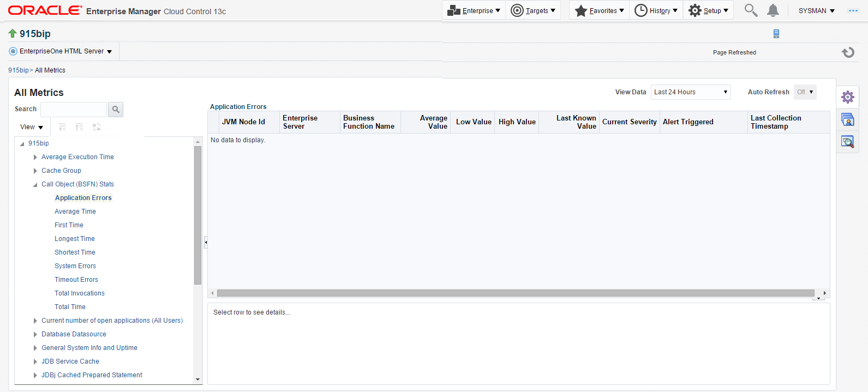The height and width of the screenshot is (392, 868).
Task: Click the JVM Node Id column header
Action: point(249,122)
